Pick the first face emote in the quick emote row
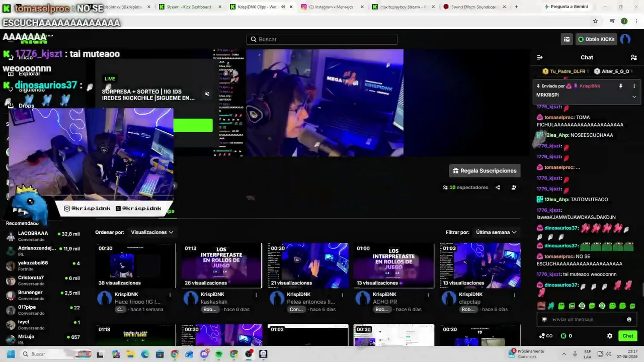The width and height of the screenshot is (644, 362). pyautogui.click(x=541, y=306)
